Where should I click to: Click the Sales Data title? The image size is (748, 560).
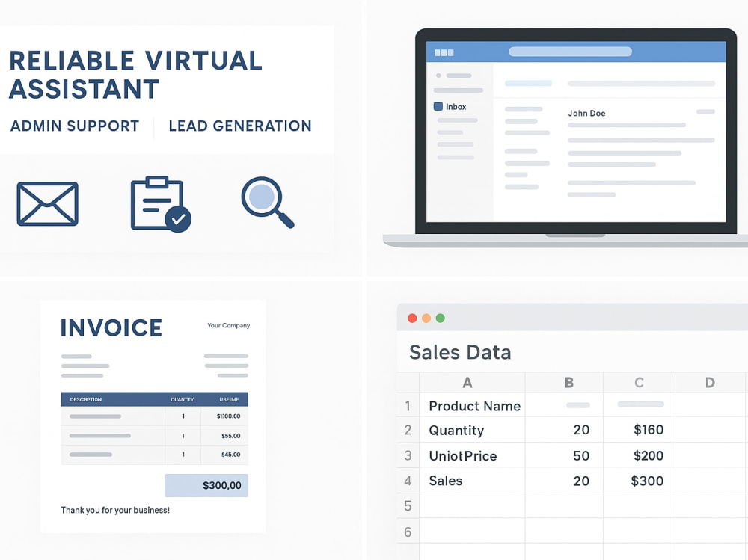460,352
